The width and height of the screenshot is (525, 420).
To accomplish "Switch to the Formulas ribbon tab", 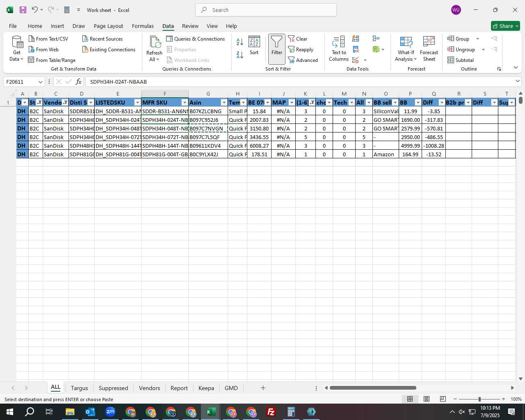I will 143,26.
